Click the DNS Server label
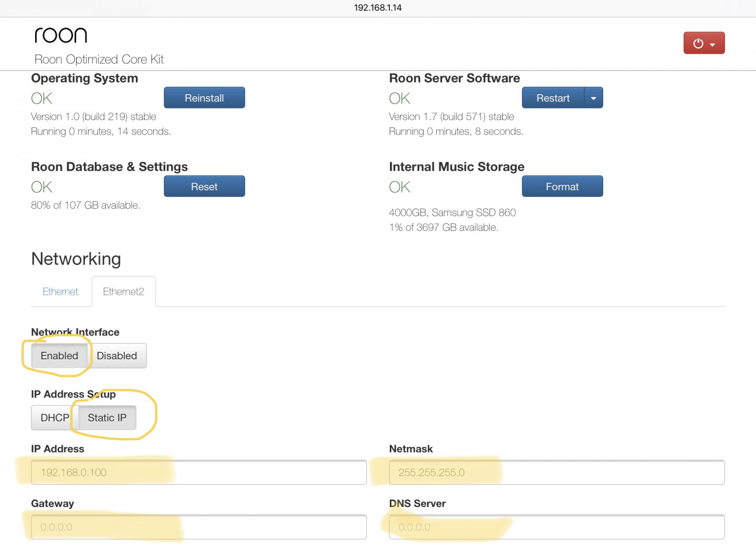The image size is (756, 555). coord(417,503)
